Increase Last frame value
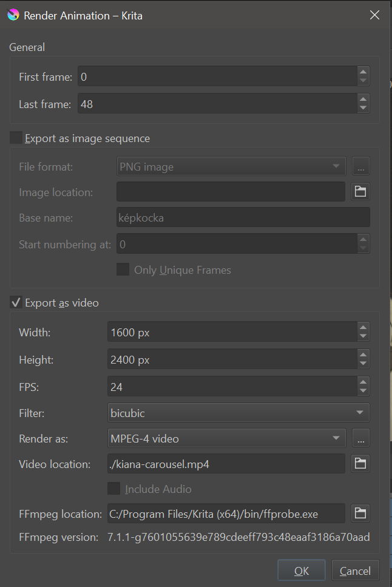The image size is (392, 587). click(363, 99)
